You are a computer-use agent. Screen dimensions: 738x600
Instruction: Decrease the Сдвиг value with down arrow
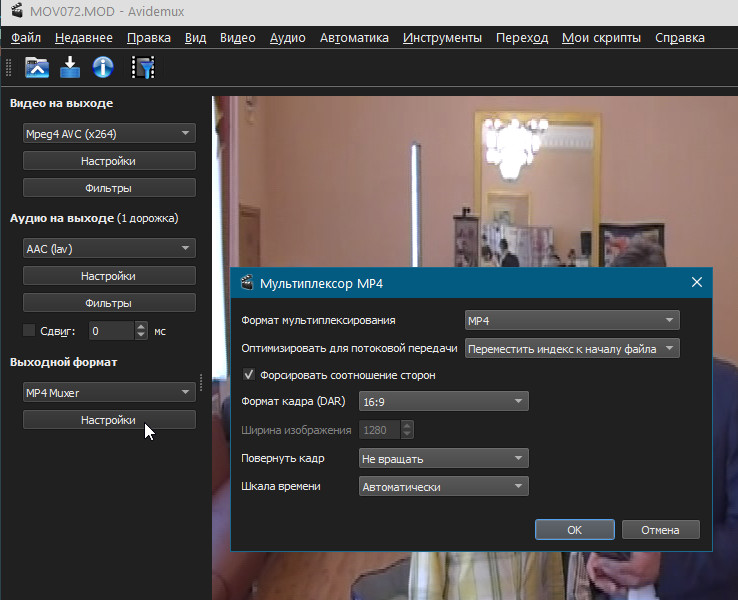(141, 335)
